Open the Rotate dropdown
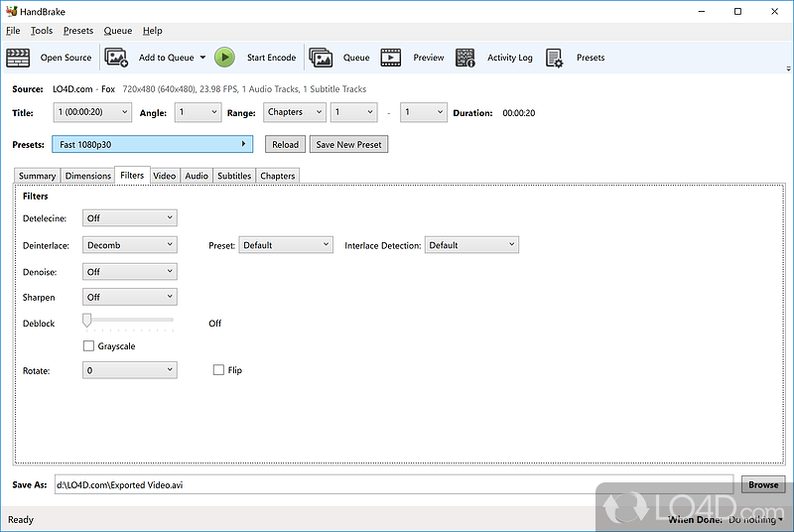 click(130, 370)
